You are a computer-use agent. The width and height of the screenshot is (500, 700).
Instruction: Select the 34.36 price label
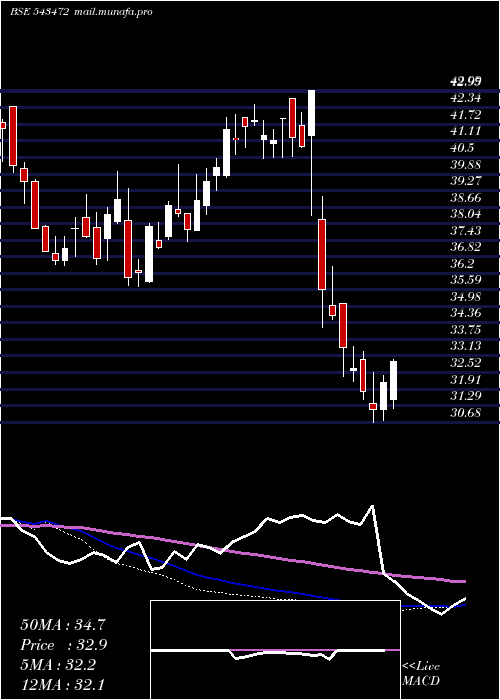pos(466,313)
